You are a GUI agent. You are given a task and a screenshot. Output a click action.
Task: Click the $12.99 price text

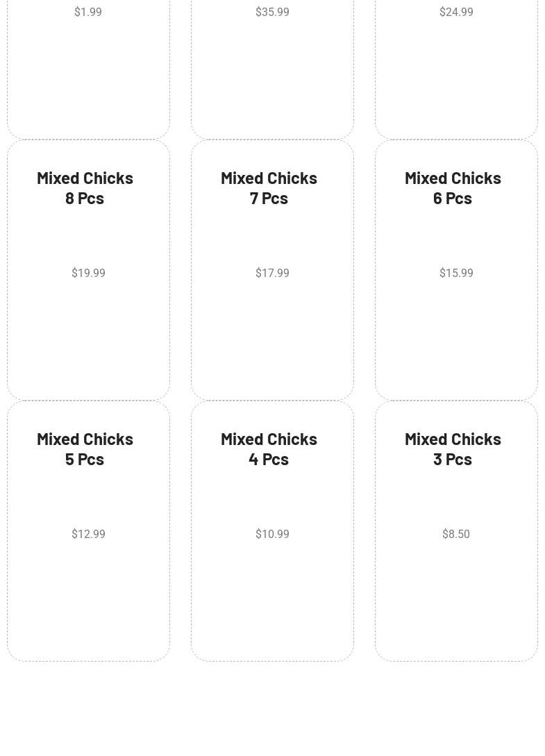pyautogui.click(x=88, y=534)
